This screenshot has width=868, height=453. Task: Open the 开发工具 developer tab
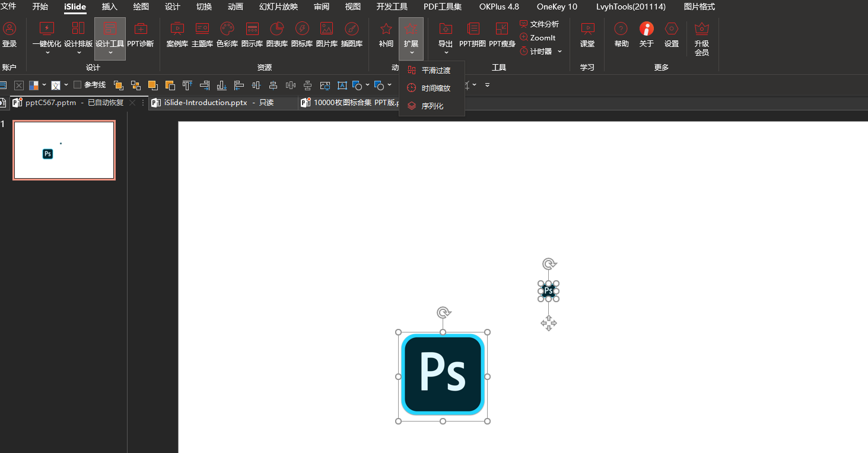point(392,7)
